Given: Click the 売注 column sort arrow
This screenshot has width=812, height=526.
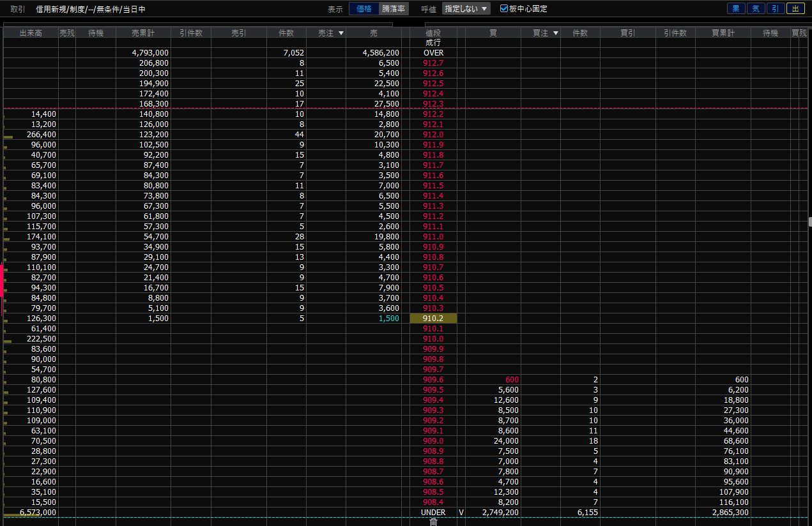Looking at the screenshot, I should pos(341,33).
